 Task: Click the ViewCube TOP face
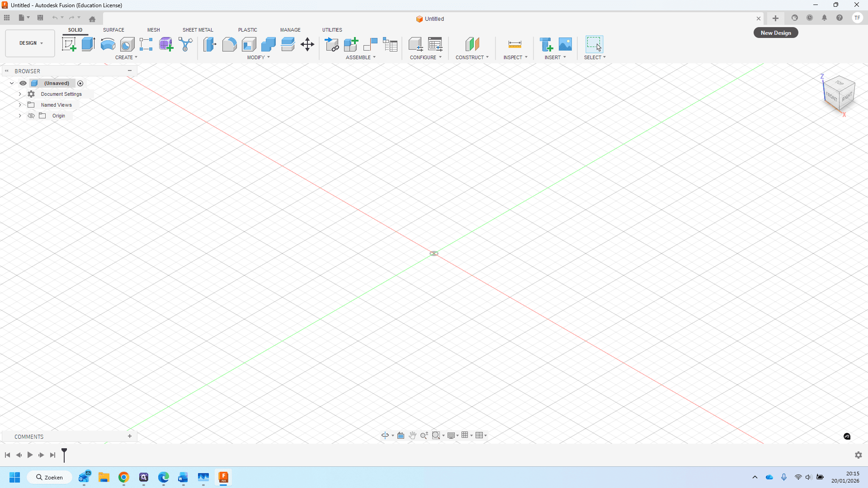840,83
